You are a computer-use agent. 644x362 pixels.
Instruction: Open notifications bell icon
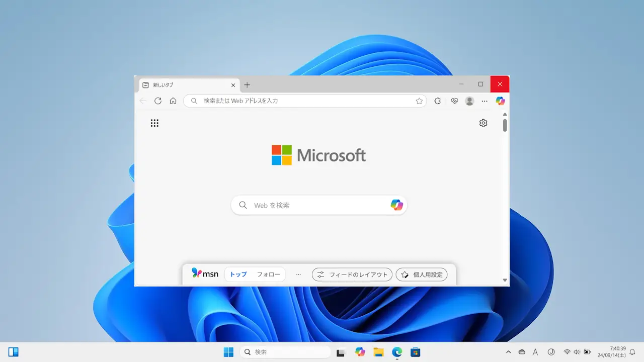click(x=632, y=352)
